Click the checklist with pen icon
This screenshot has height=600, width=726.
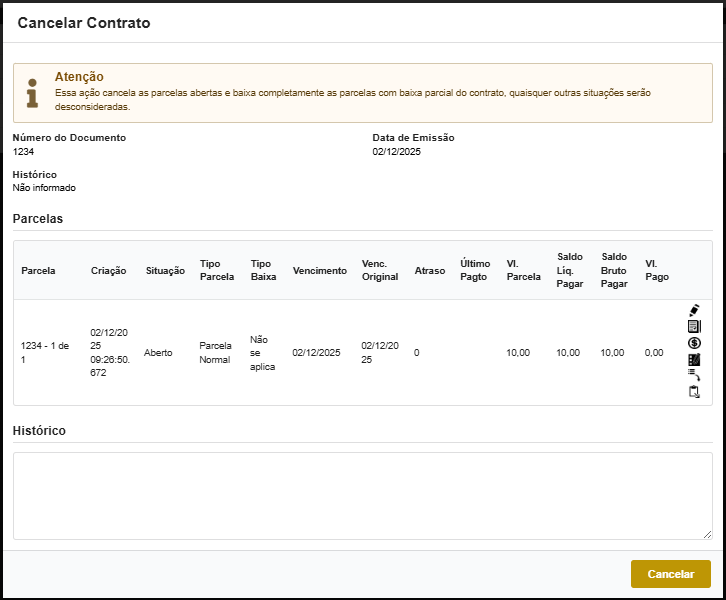click(694, 359)
